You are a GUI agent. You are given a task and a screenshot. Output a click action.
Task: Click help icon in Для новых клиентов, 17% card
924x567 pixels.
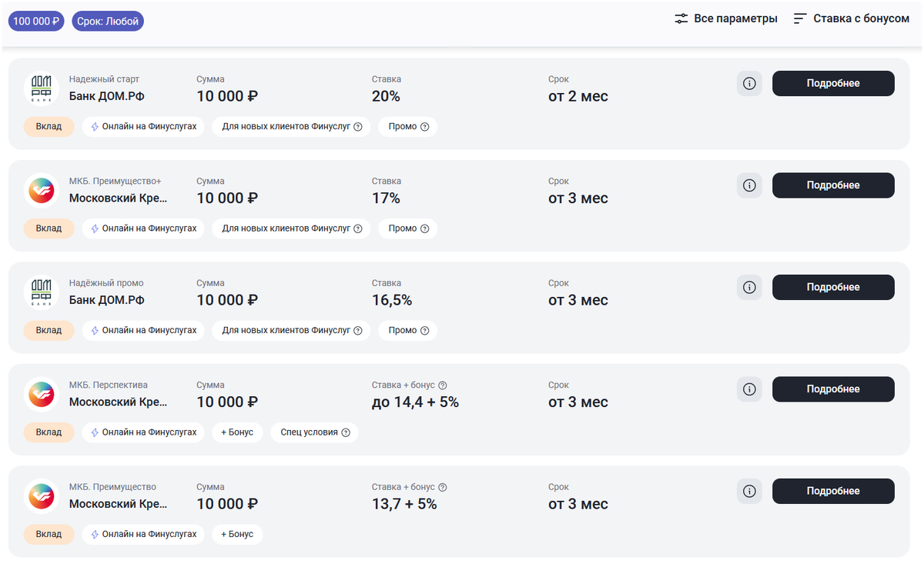point(358,228)
